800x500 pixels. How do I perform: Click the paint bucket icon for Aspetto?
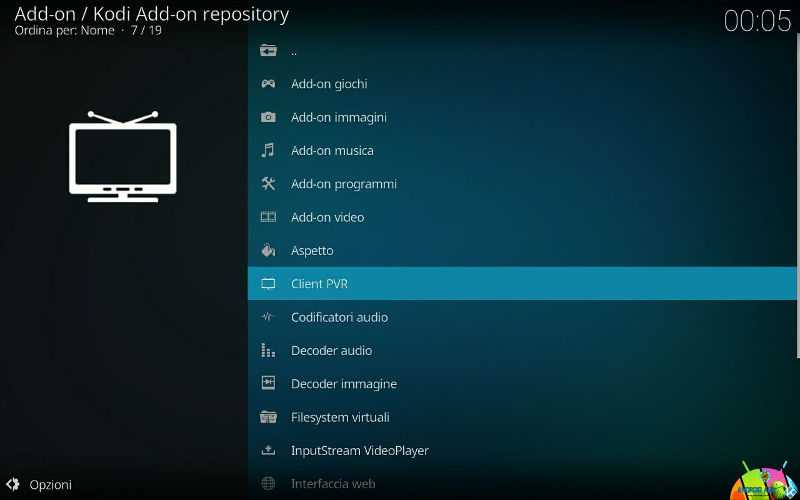(268, 250)
